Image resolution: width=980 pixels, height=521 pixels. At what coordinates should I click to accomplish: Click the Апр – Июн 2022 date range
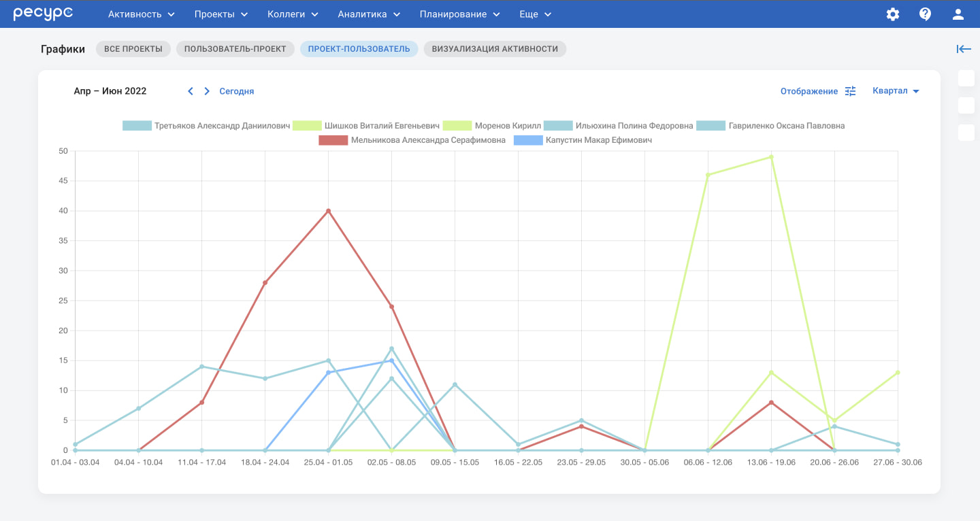[x=110, y=91]
